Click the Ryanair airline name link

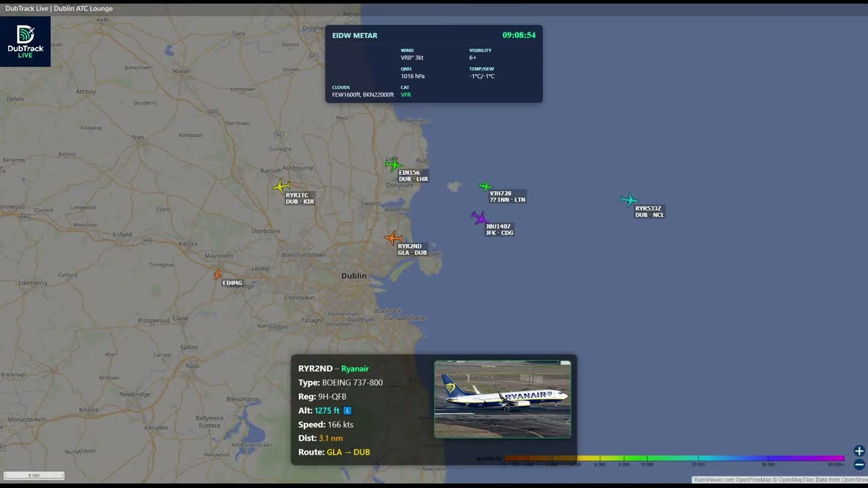355,369
